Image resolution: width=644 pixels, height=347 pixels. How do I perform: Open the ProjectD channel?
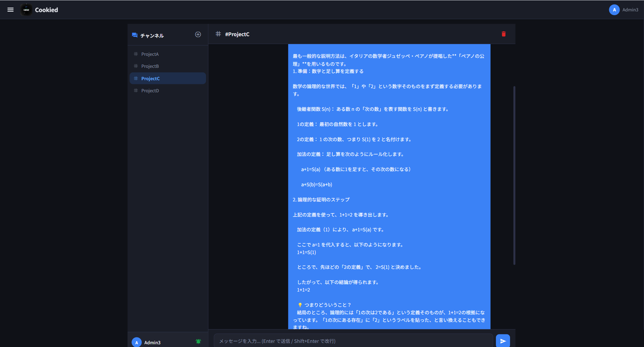click(x=150, y=91)
